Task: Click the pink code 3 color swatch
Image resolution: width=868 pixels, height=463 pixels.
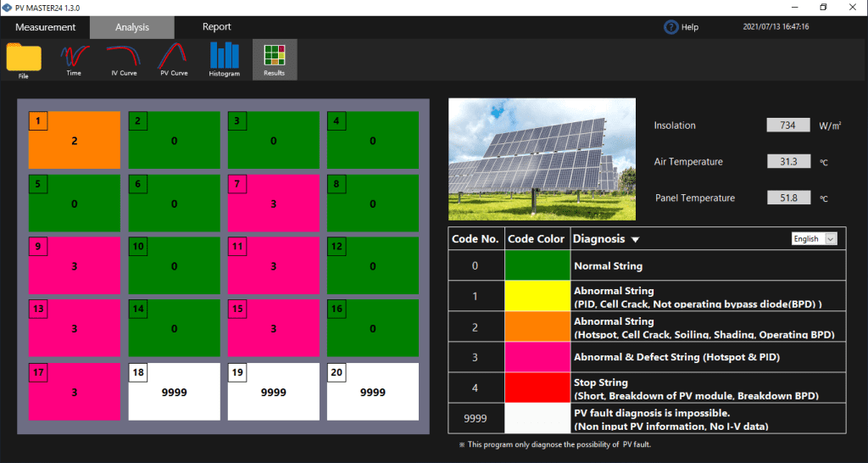Action: click(537, 357)
